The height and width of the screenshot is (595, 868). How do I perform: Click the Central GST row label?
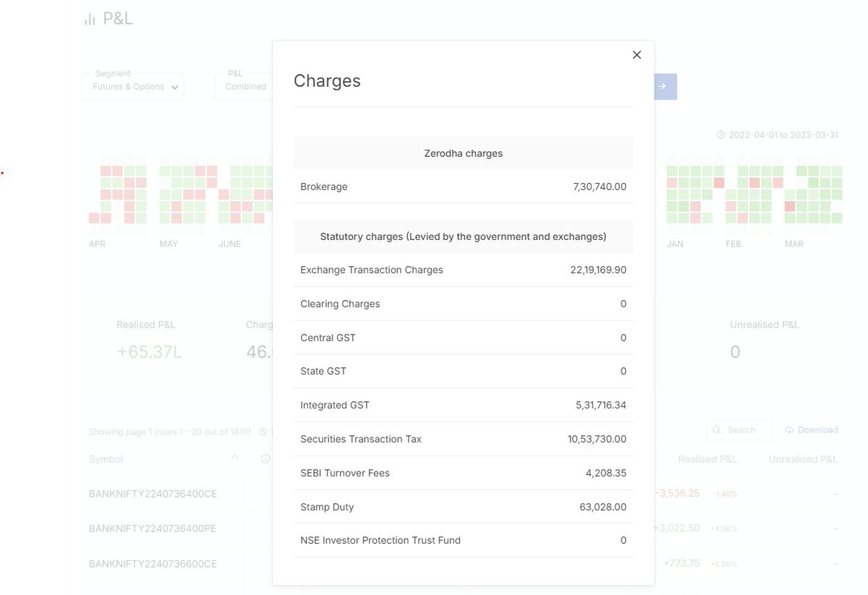[328, 338]
